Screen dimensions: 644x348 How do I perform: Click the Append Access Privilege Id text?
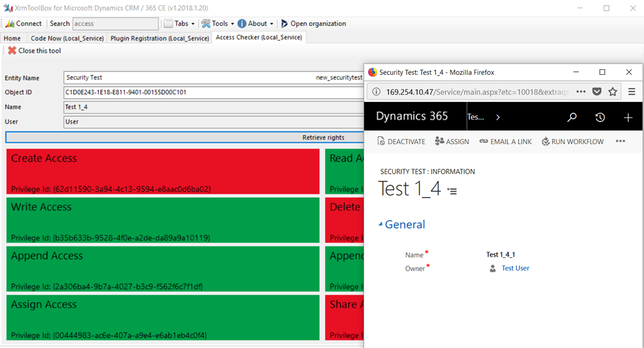(x=107, y=286)
